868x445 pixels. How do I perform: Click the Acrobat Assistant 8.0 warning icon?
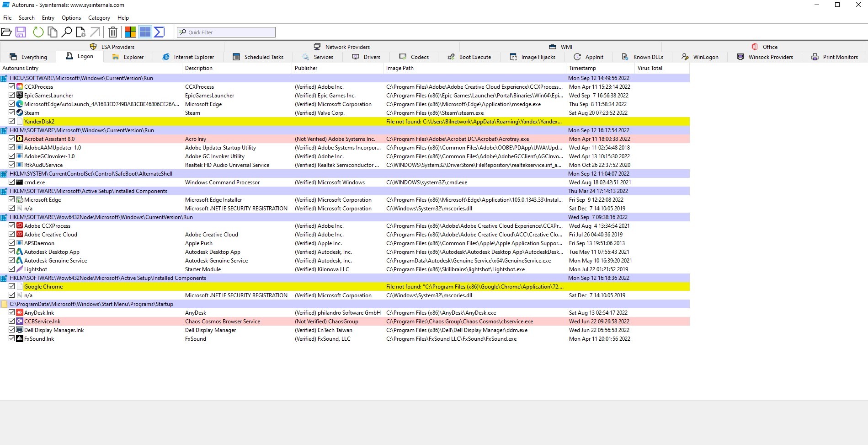20,139
